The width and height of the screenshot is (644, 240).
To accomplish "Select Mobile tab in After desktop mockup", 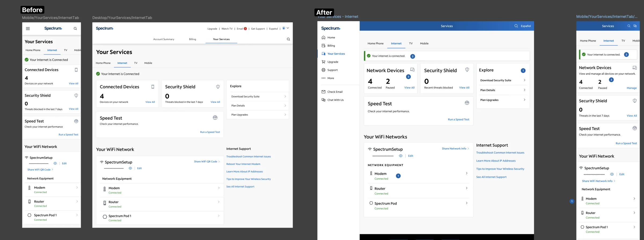I will (x=424, y=43).
